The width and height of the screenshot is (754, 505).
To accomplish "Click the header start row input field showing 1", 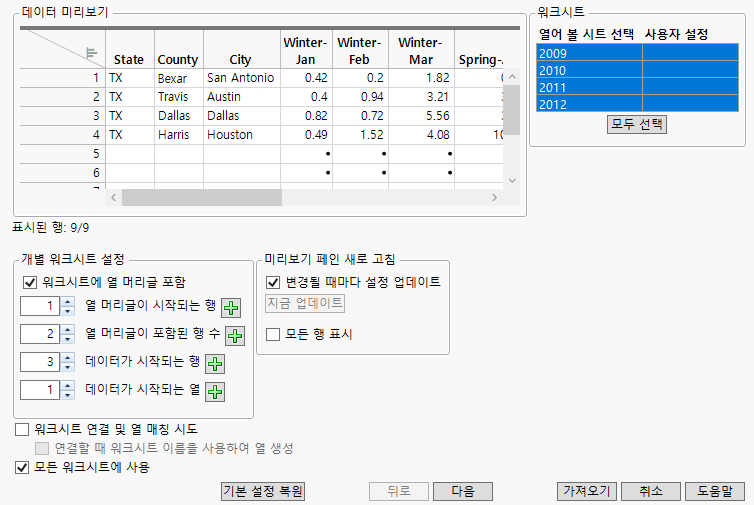I will (x=40, y=306).
